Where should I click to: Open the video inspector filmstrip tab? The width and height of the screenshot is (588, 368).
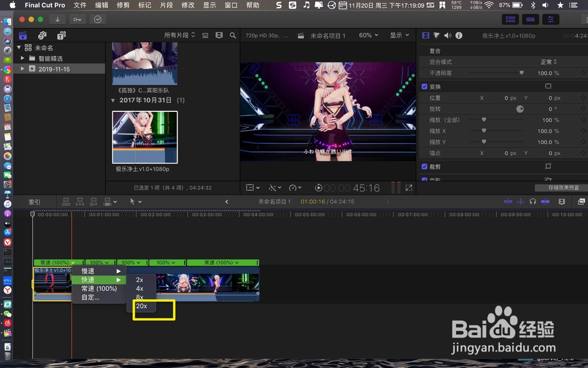pos(426,35)
